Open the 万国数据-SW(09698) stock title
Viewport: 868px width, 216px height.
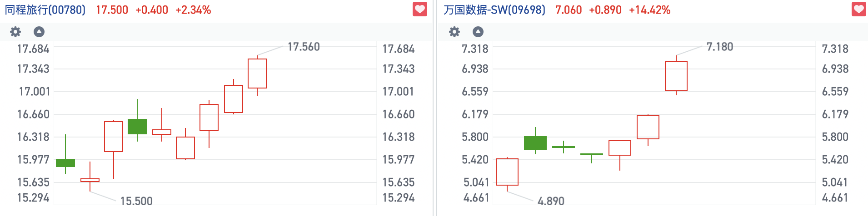tap(494, 10)
